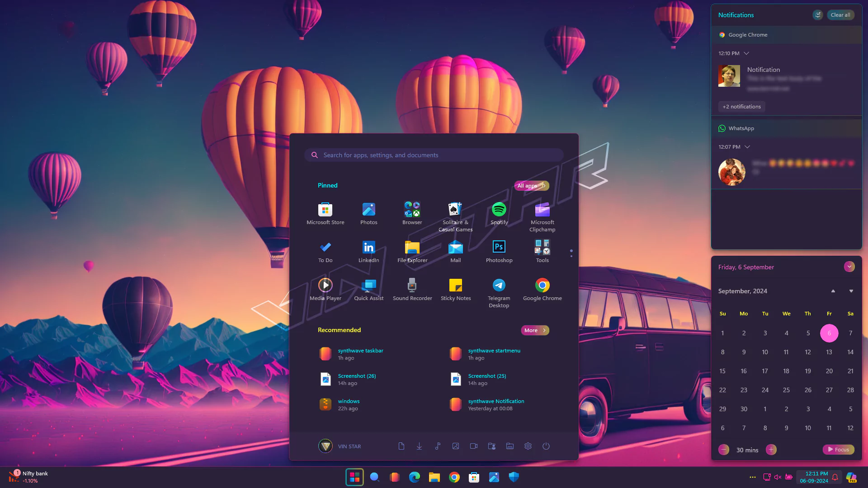Click the power icon in the Start menu footer
Viewport: 868px width, 488px height.
[546, 446]
